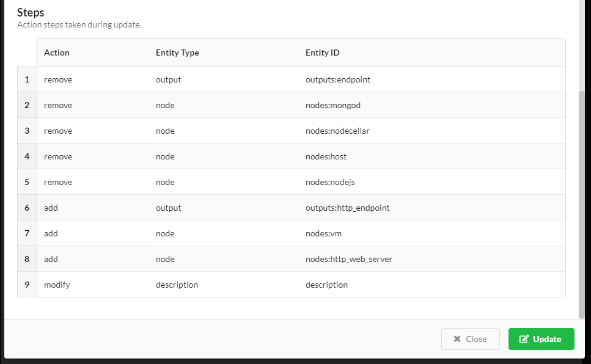Screen dimensions: 591x364
Task: Select the Action column header
Action: 57,53
